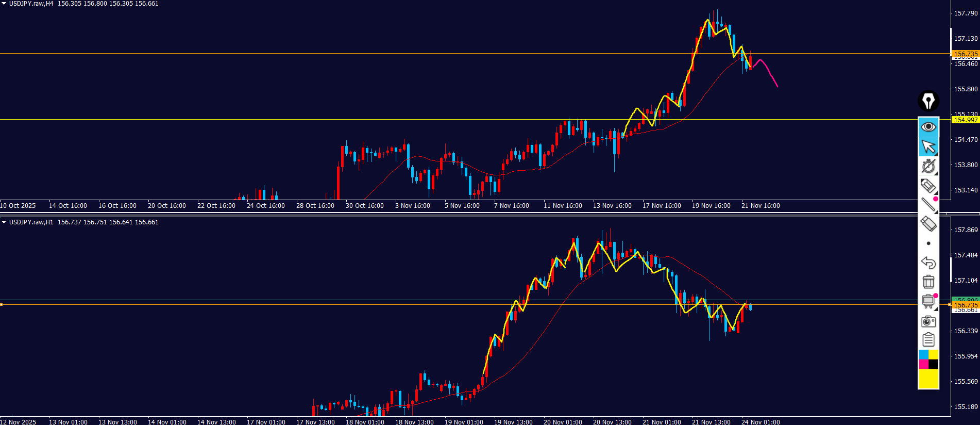Undo last drawing with the back arrow
This screenshot has width=980, height=425.
pos(928,263)
